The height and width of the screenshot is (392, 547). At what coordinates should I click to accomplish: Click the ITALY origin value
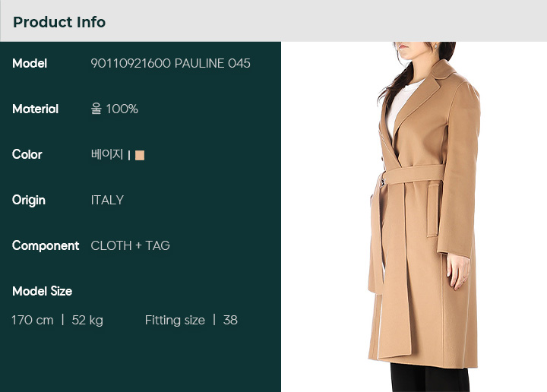point(107,201)
